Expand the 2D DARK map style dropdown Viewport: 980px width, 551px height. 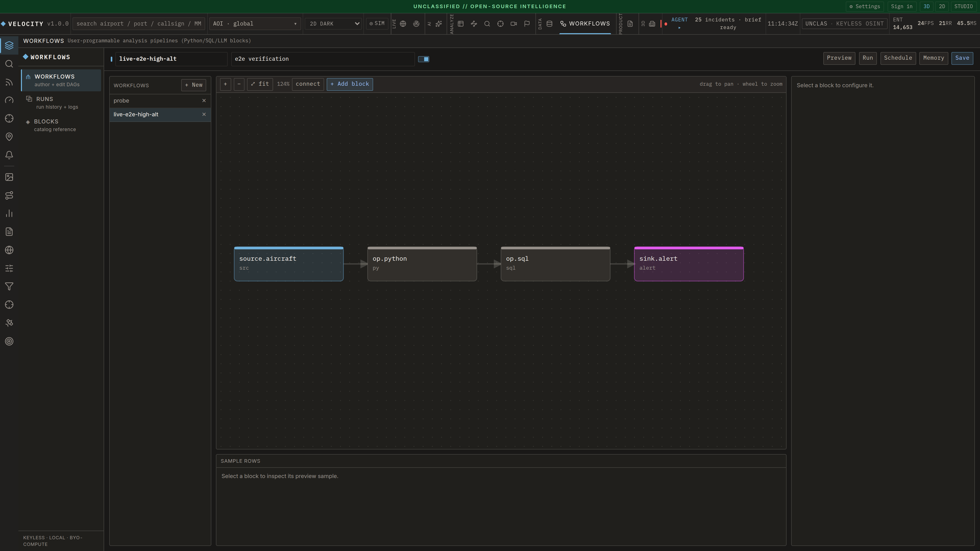coord(333,23)
